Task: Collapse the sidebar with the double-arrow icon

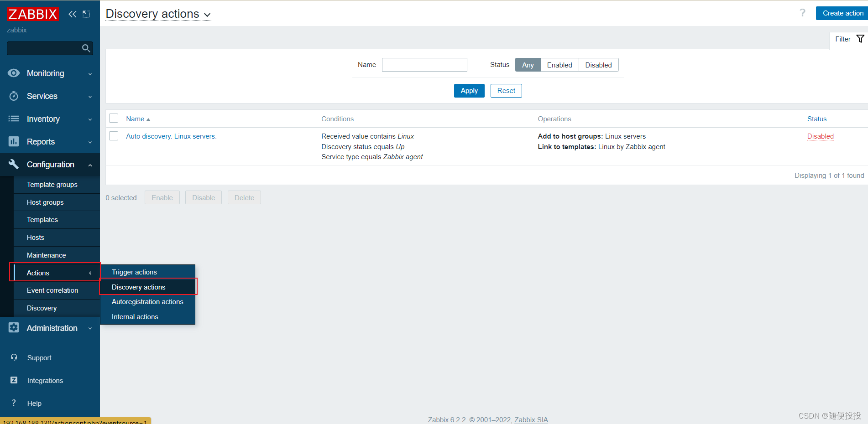Action: (72, 14)
